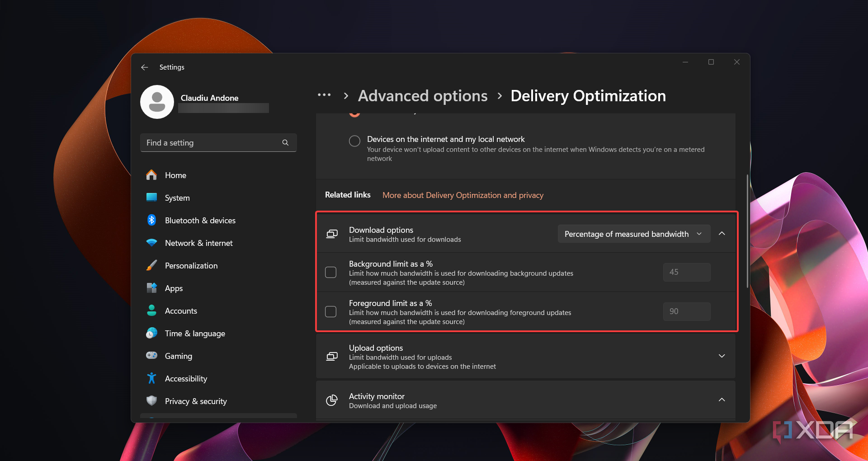Collapse the Activity monitor section
Image resolution: width=868 pixels, height=461 pixels.
(722, 400)
